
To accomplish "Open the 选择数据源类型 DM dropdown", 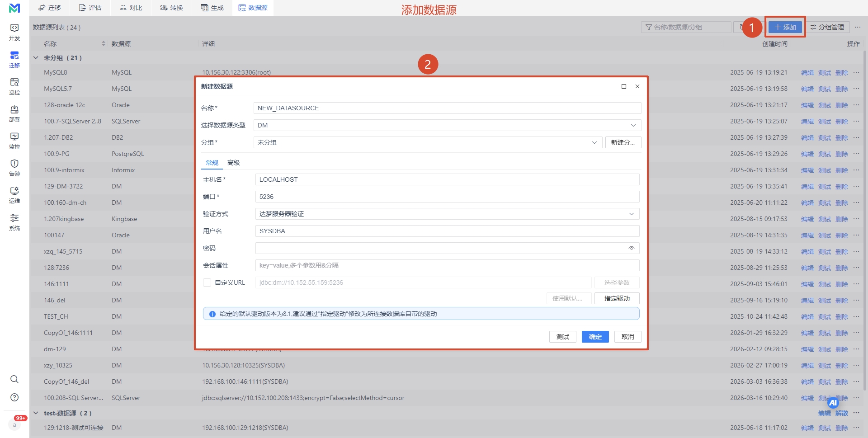I will [x=447, y=125].
